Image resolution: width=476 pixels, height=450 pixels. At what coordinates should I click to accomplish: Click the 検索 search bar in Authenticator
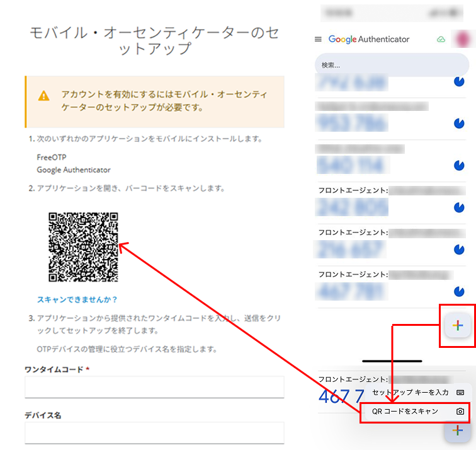[x=392, y=65]
